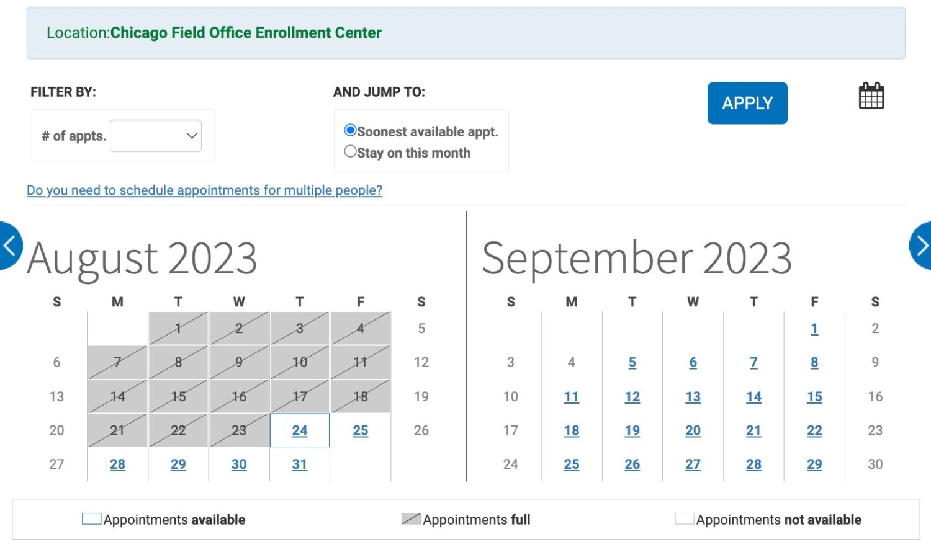Click the fully booked August 17 cell

coord(300,396)
